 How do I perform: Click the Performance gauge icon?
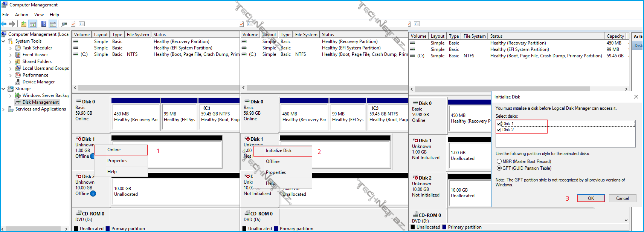pos(18,75)
